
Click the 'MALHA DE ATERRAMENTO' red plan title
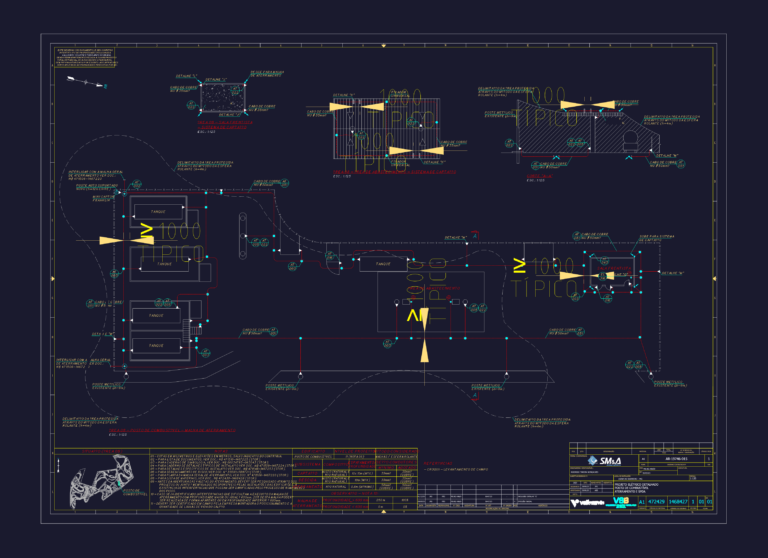click(x=172, y=431)
